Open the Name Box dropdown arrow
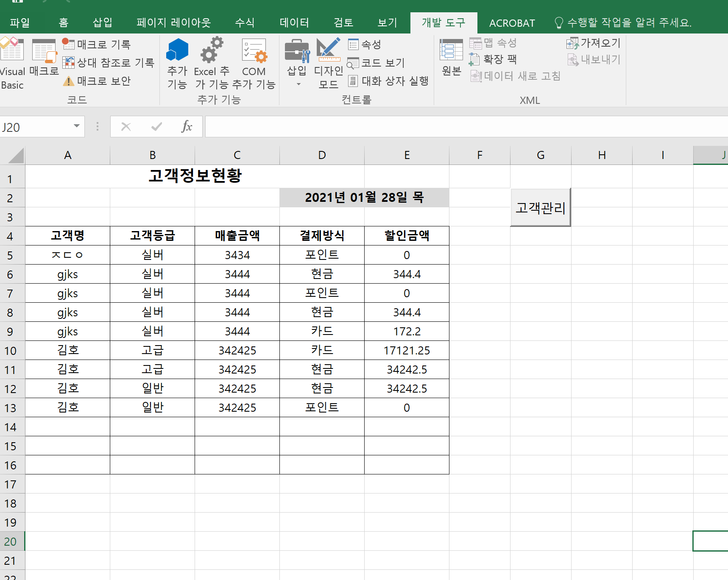Viewport: 728px width, 580px height. [x=77, y=126]
